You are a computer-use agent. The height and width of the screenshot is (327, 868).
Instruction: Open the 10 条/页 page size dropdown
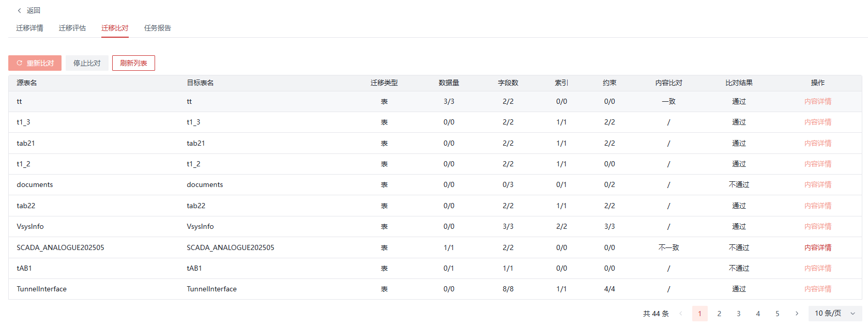point(834,314)
